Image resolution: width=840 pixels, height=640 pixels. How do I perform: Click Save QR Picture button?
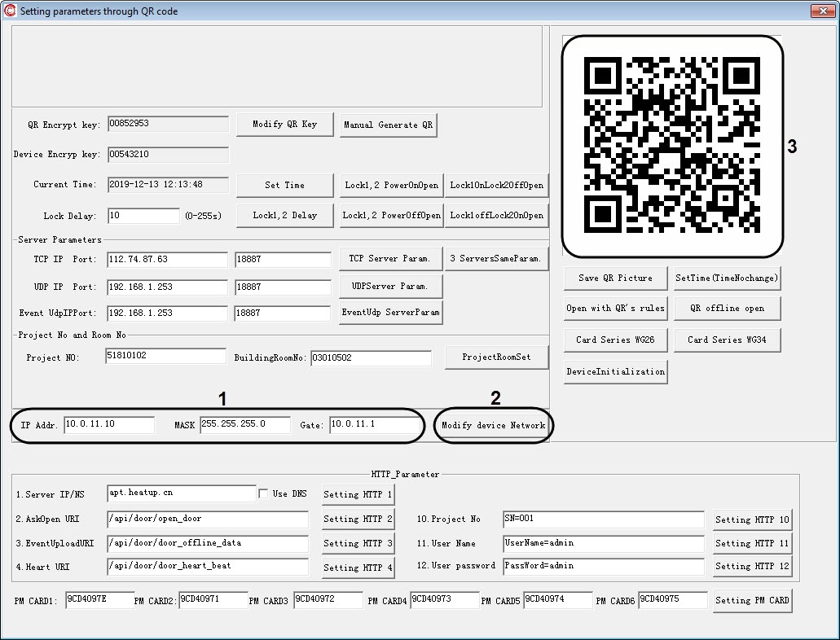[x=615, y=278]
